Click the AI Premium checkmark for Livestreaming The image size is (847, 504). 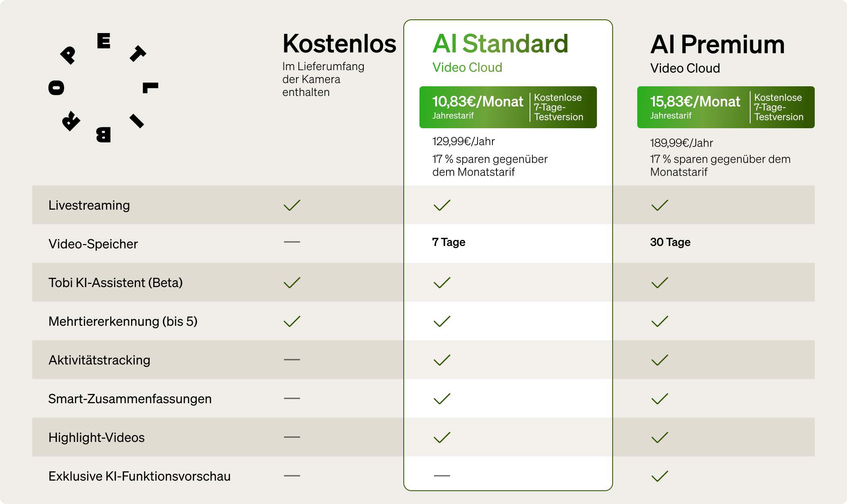pyautogui.click(x=659, y=205)
